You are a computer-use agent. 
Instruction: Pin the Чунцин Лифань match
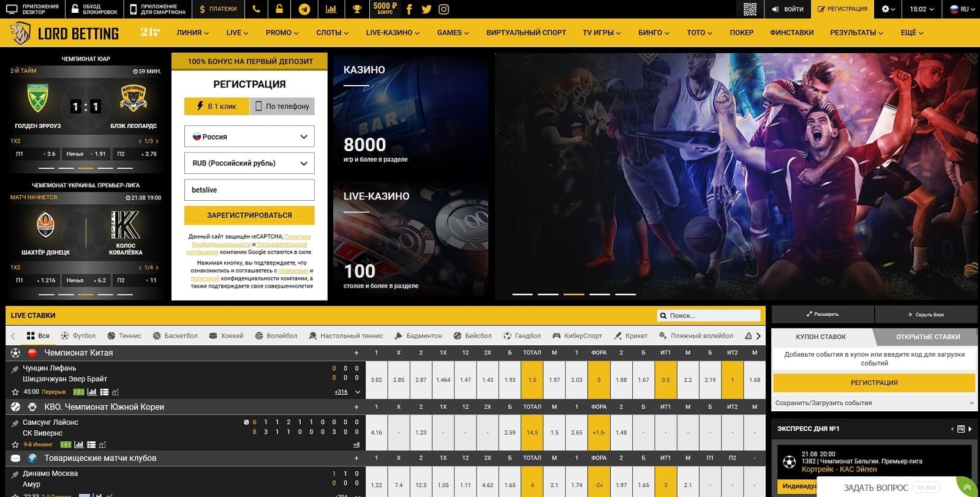click(15, 369)
